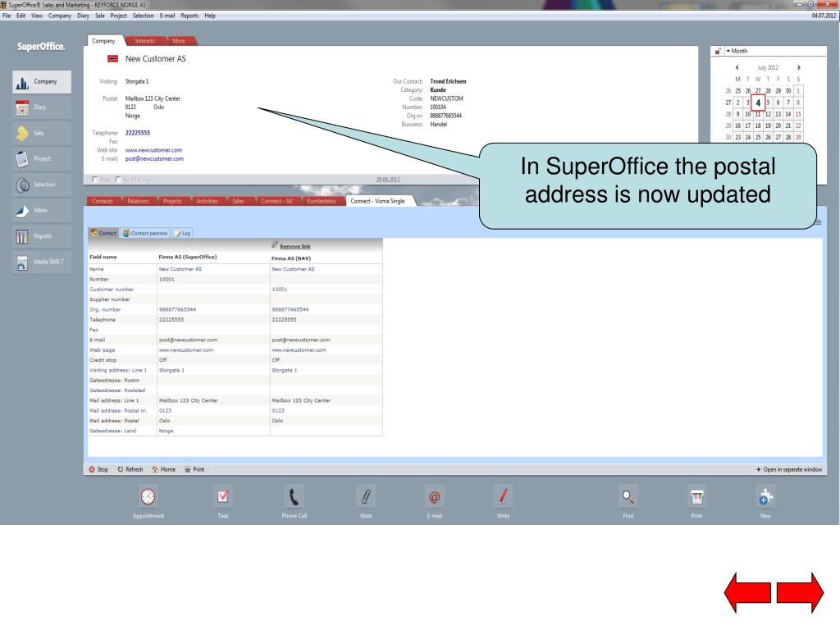Screen dimensions: 840x630
Task: Switch to the Activities tab
Action: click(x=208, y=201)
